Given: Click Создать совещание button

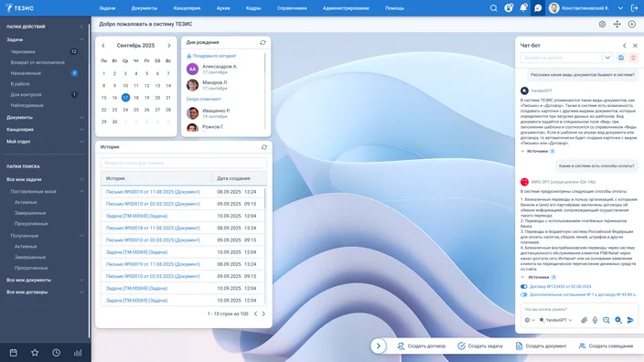Looking at the screenshot, I should click(606, 346).
